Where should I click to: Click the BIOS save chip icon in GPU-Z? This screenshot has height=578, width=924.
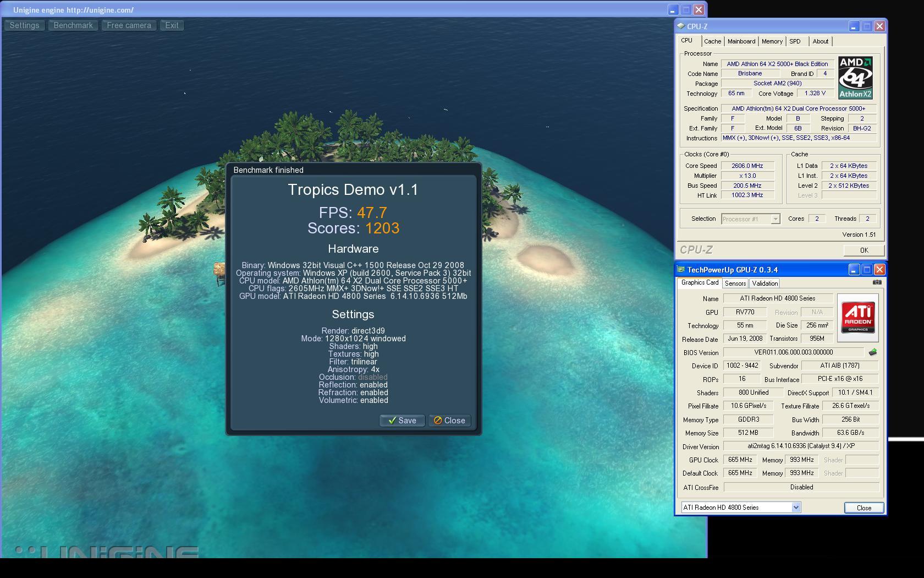tap(873, 352)
